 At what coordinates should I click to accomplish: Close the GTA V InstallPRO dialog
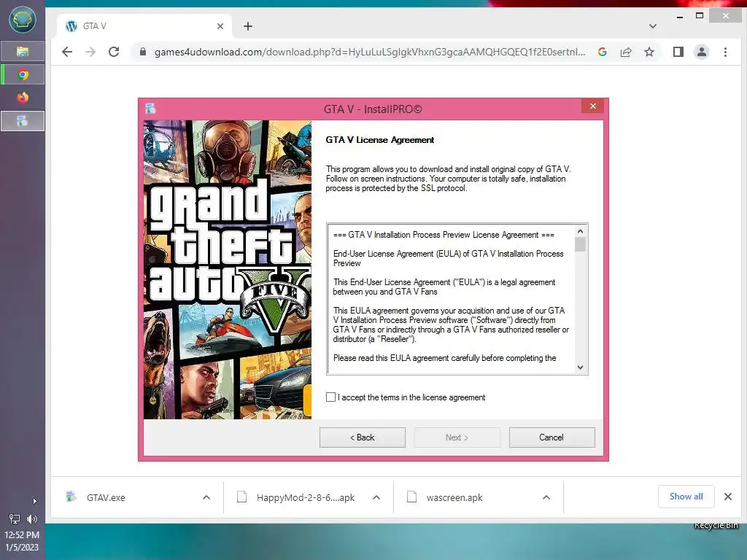tap(592, 106)
